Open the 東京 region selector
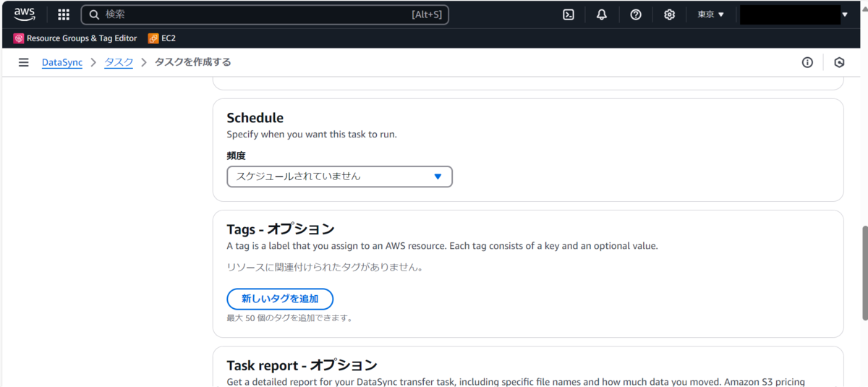Screen dimensions: 868x387 (x=710, y=14)
